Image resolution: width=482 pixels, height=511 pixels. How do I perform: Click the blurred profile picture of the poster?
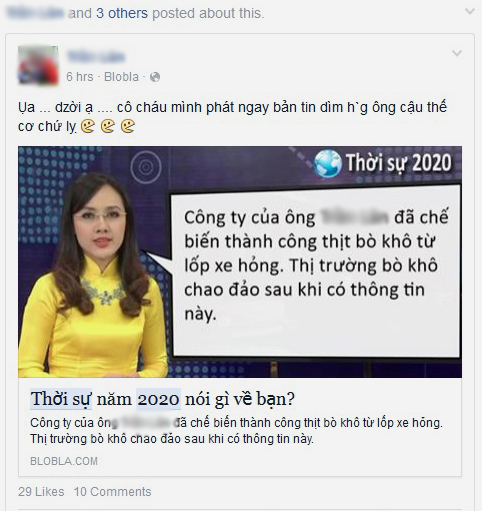point(38,65)
